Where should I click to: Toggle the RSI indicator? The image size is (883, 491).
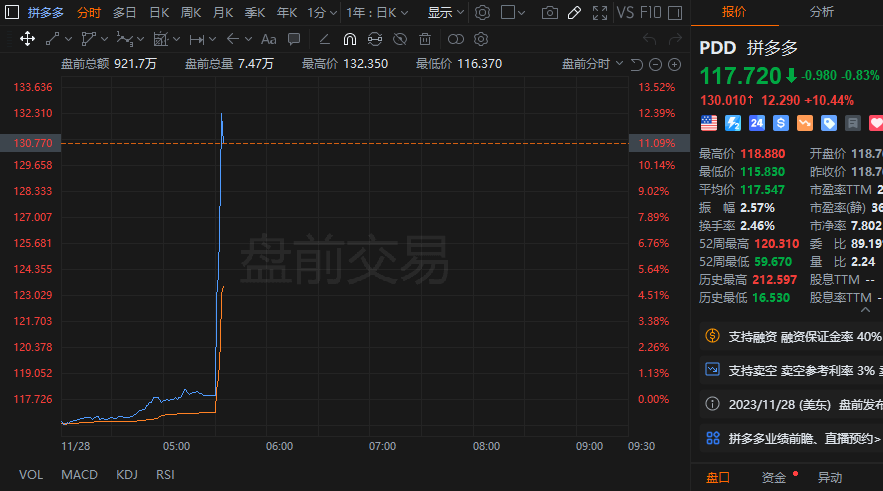point(165,474)
